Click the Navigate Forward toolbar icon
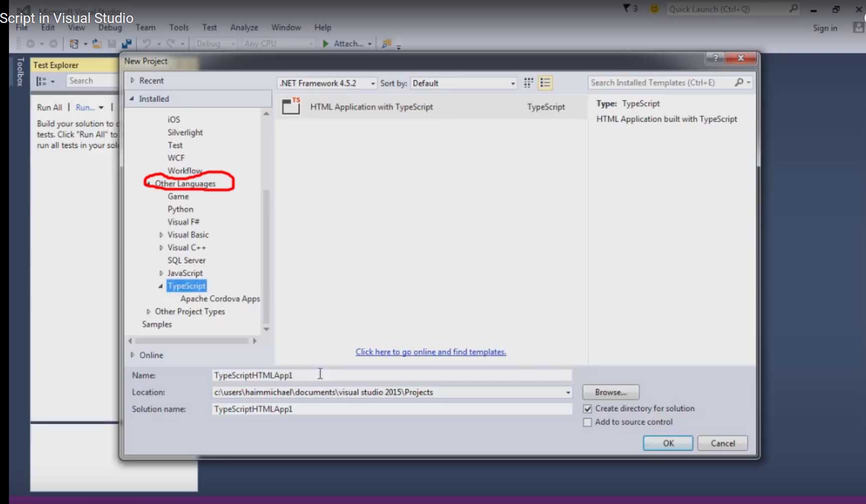866x504 pixels. pyautogui.click(x=53, y=44)
